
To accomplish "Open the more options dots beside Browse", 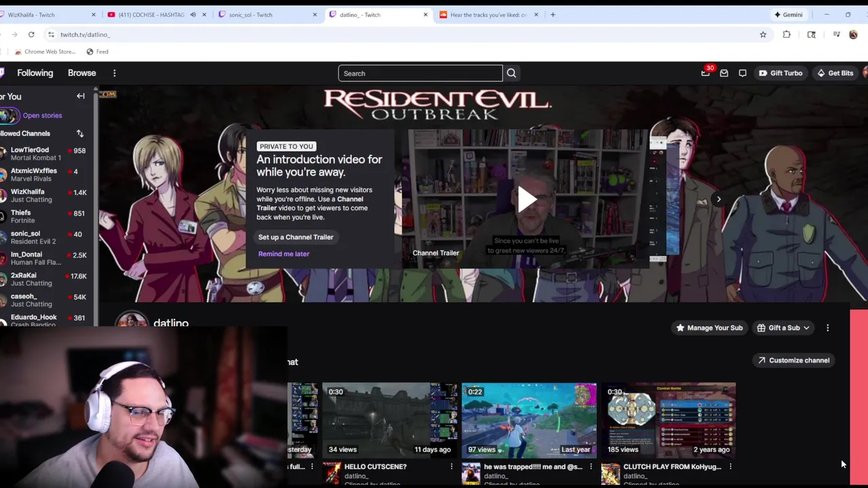I will [x=115, y=73].
